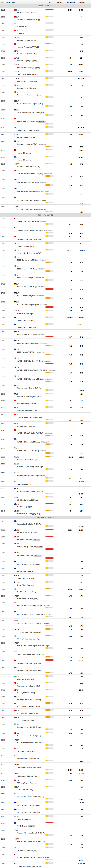The height and width of the screenshot is (868, 91).
Task: Click the SPEECH badge on RBNZ Press Conference
Action: pos(38,556)
